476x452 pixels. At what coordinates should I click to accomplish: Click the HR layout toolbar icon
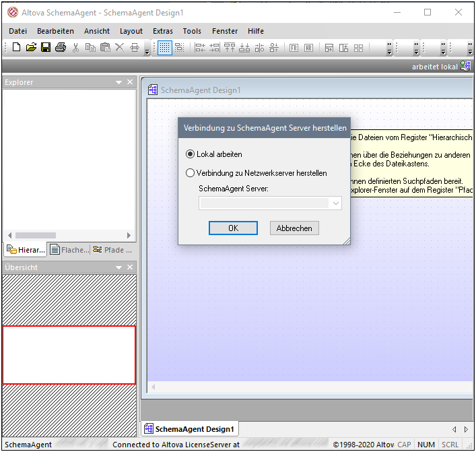pyautogui.click(x=308, y=48)
